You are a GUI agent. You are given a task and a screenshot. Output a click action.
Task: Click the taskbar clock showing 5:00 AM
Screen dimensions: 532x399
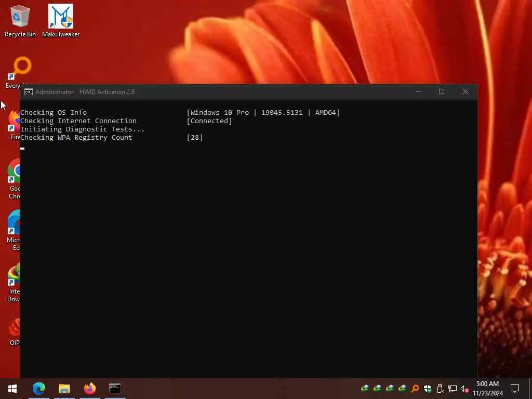487,389
